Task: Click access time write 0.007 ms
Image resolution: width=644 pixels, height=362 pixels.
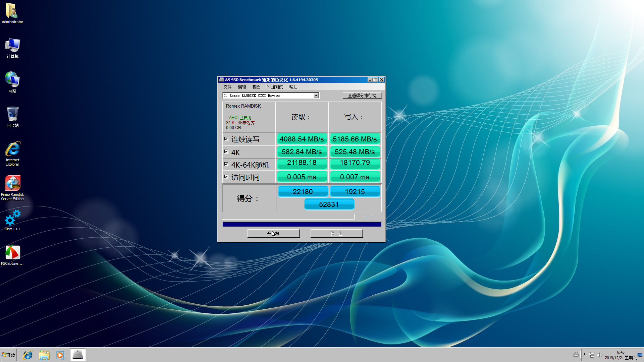Action: pyautogui.click(x=355, y=177)
